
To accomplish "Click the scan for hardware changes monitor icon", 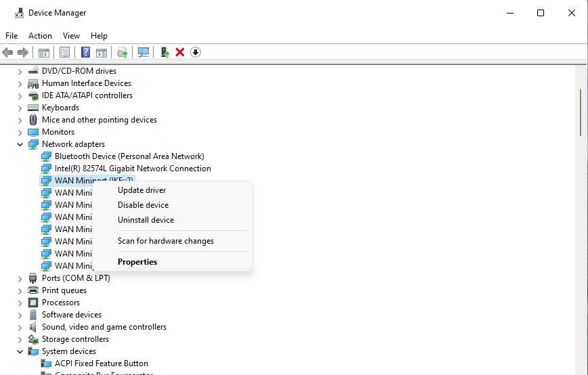I will pyautogui.click(x=143, y=52).
